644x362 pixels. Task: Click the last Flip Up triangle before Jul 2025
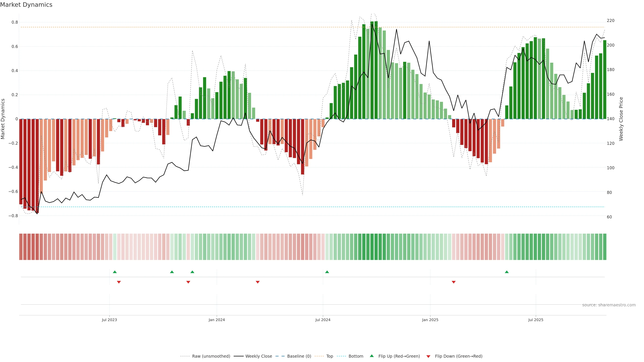click(x=506, y=272)
